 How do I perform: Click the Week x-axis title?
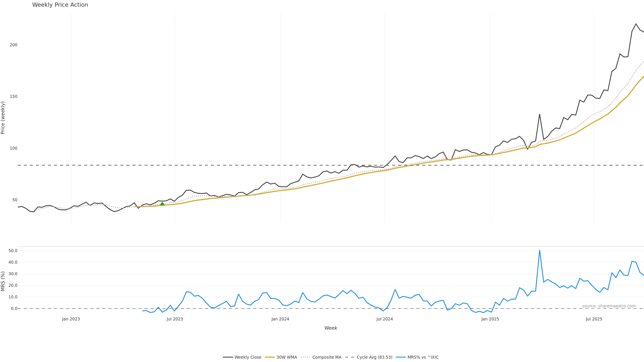331,328
